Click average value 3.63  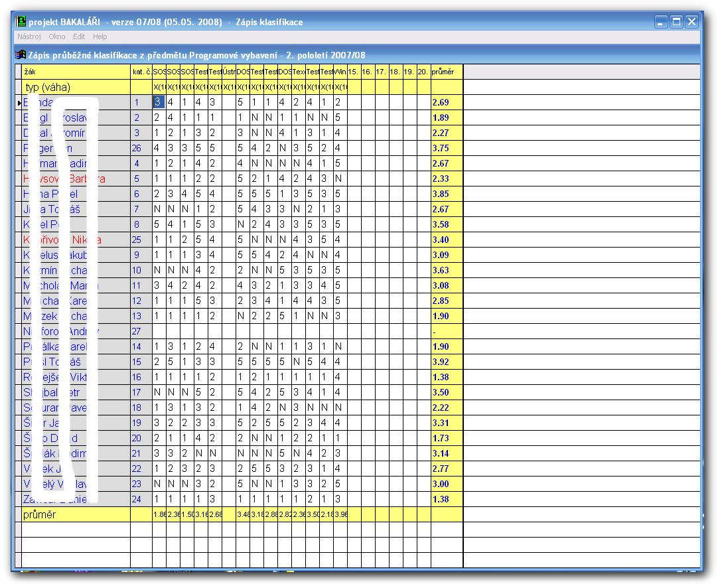pyautogui.click(x=441, y=270)
